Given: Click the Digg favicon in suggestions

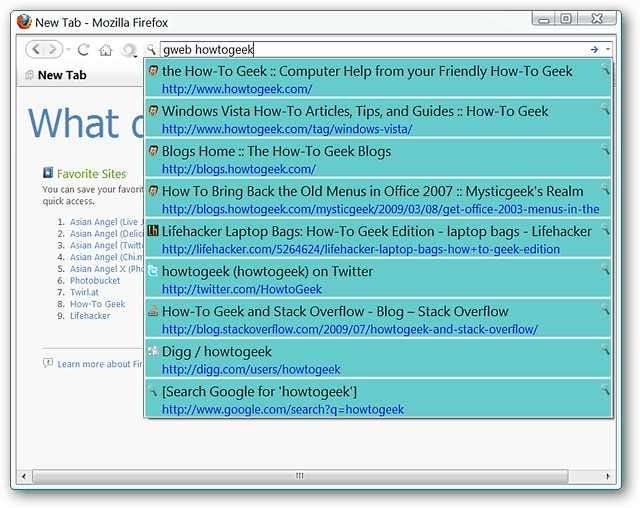Looking at the screenshot, I should [x=153, y=351].
